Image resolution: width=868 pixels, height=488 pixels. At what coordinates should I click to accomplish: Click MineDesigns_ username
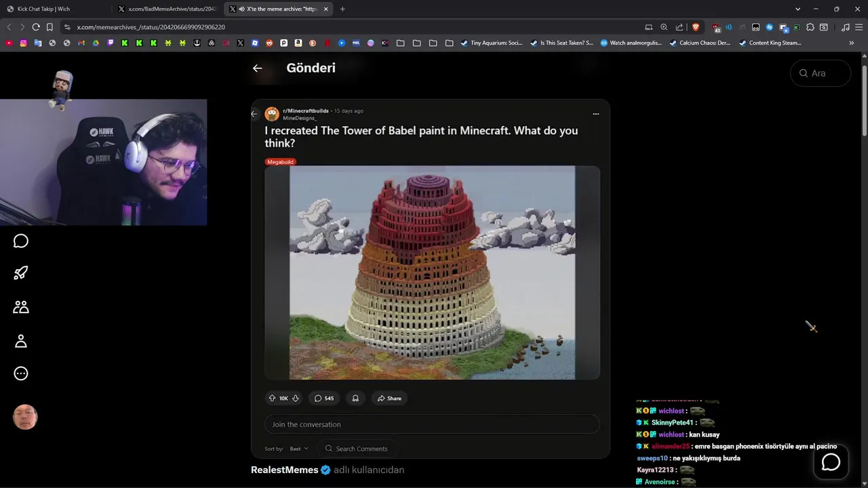point(299,118)
